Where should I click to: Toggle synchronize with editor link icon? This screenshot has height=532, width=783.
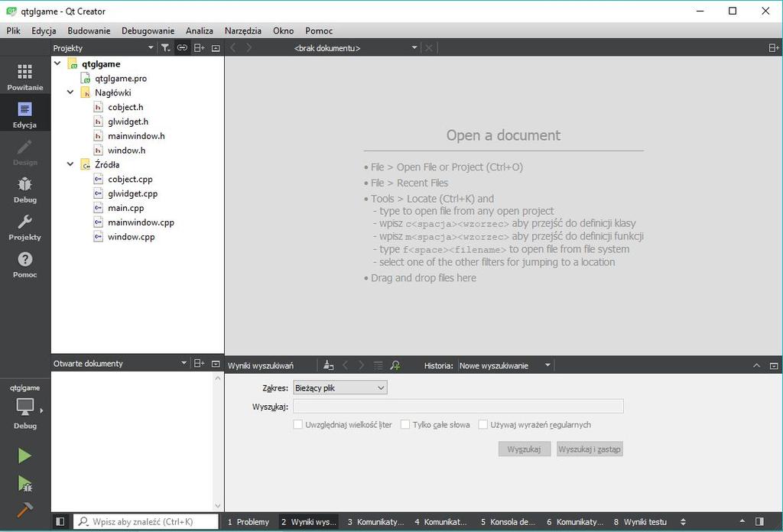(182, 48)
